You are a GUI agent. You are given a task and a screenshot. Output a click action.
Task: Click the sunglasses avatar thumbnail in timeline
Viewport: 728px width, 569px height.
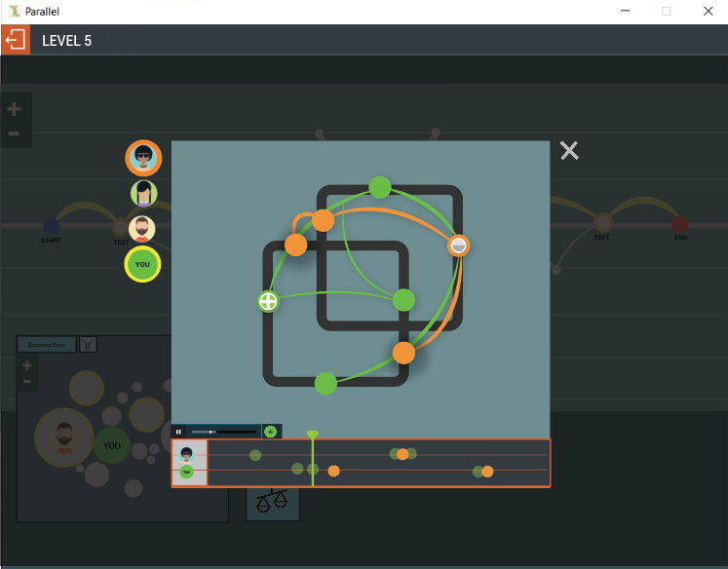(x=187, y=454)
